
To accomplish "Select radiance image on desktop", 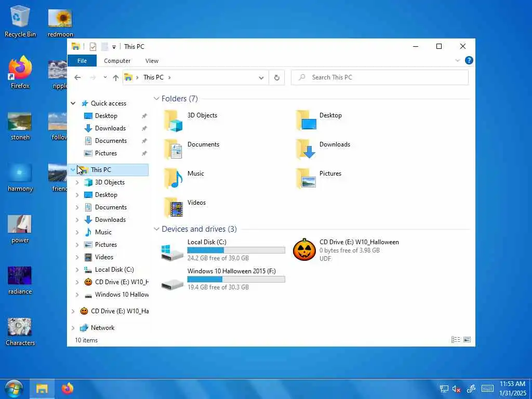I will (x=20, y=281).
